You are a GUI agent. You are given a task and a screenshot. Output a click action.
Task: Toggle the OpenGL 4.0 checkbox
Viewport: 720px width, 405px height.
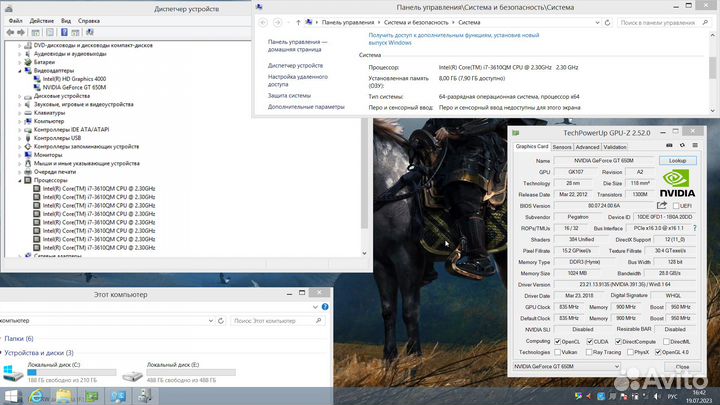pyautogui.click(x=658, y=352)
